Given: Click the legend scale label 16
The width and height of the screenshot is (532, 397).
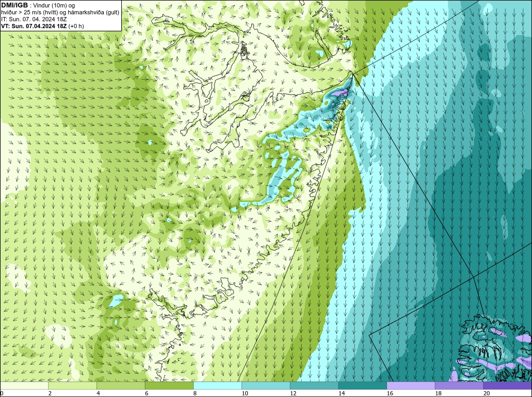Looking at the screenshot, I should pos(390,393).
